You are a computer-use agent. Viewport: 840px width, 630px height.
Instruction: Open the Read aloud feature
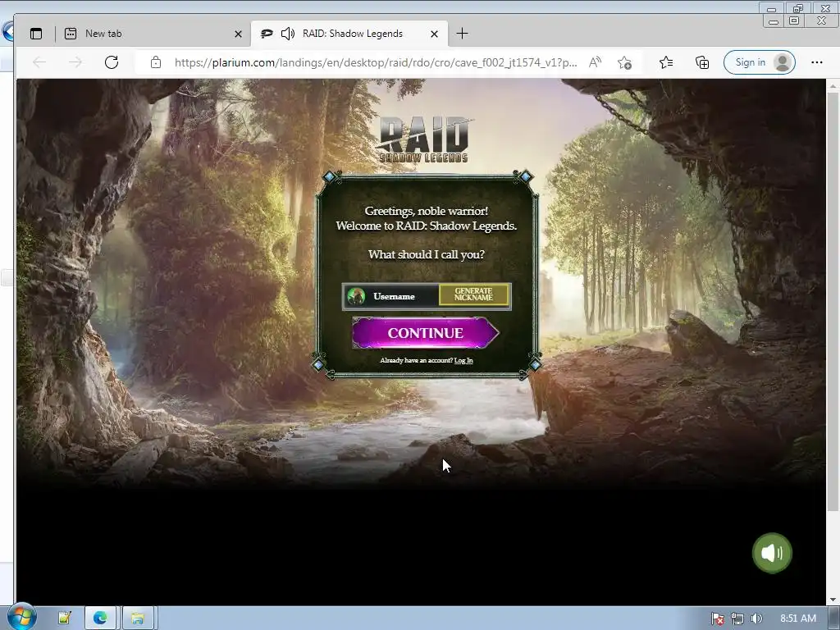(x=596, y=62)
